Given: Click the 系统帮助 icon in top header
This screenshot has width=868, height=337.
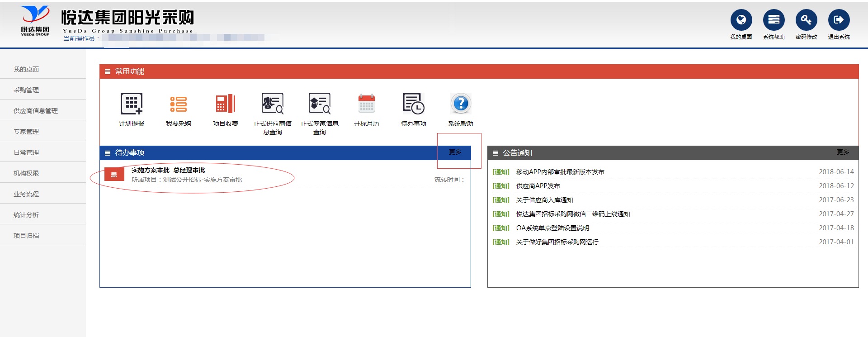Looking at the screenshot, I should (x=774, y=20).
